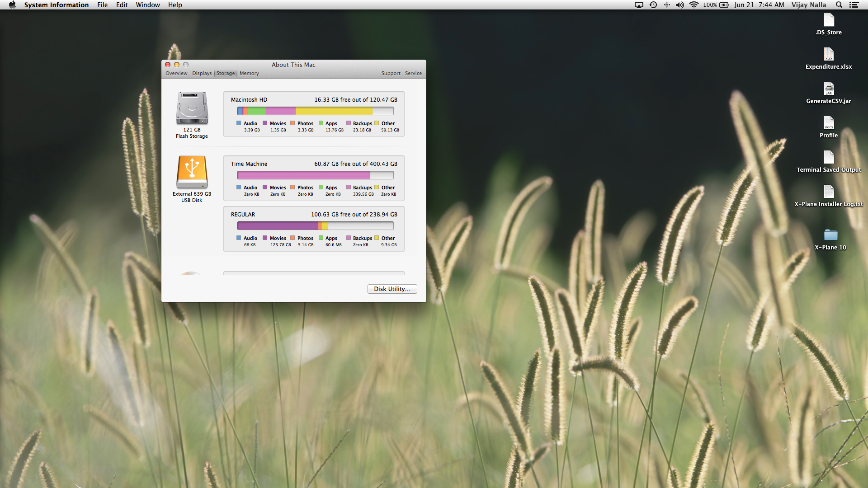Select the GenerateCSV.jar desktop file
Image resolution: width=868 pixels, height=488 pixels.
[829, 93]
